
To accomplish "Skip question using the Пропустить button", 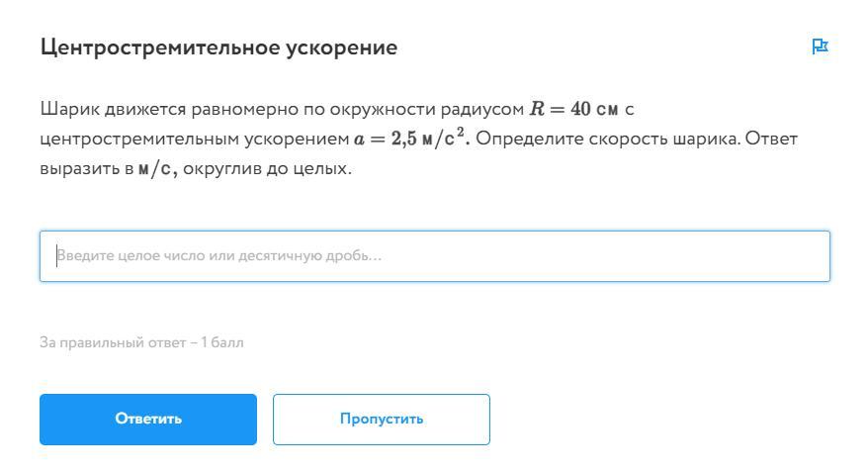I will point(382,419).
